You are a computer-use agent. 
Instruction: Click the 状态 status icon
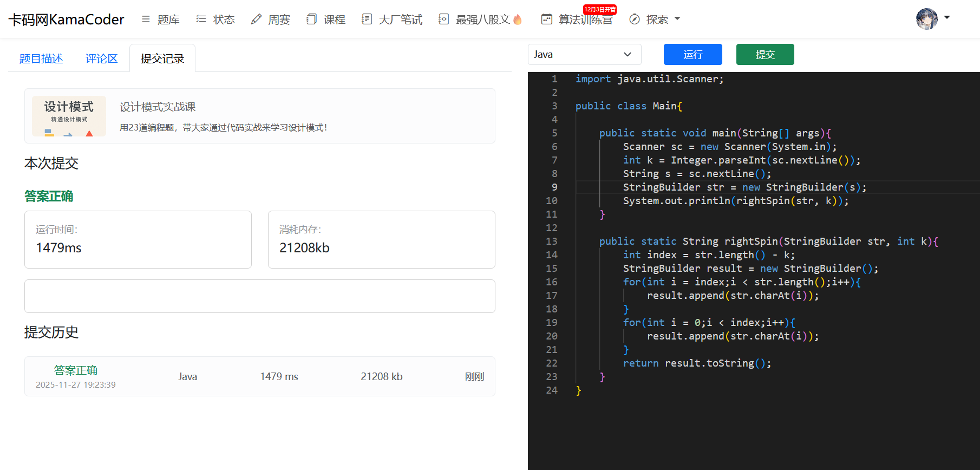[x=201, y=19]
